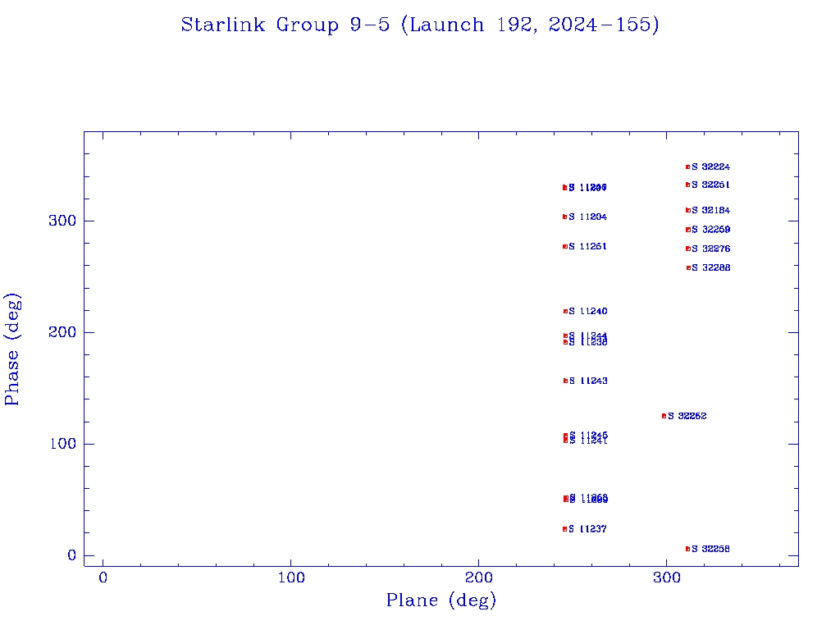Click the Phase axis tick label "100"

coord(62,444)
